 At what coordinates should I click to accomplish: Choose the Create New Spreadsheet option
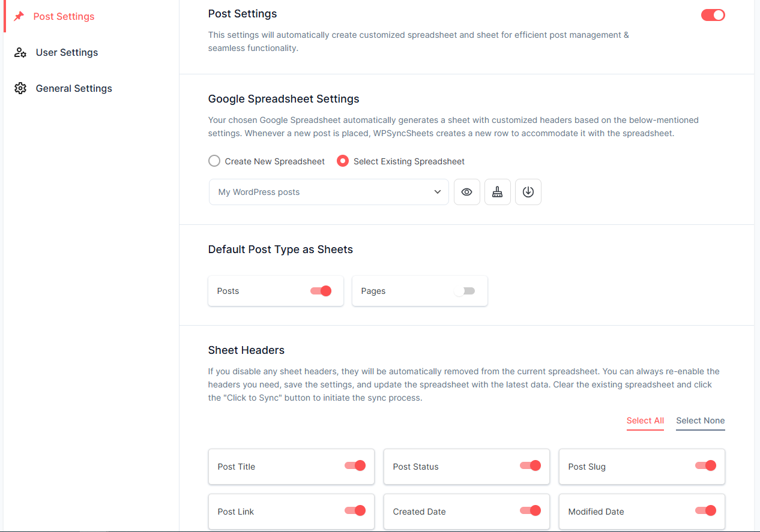pyautogui.click(x=214, y=161)
